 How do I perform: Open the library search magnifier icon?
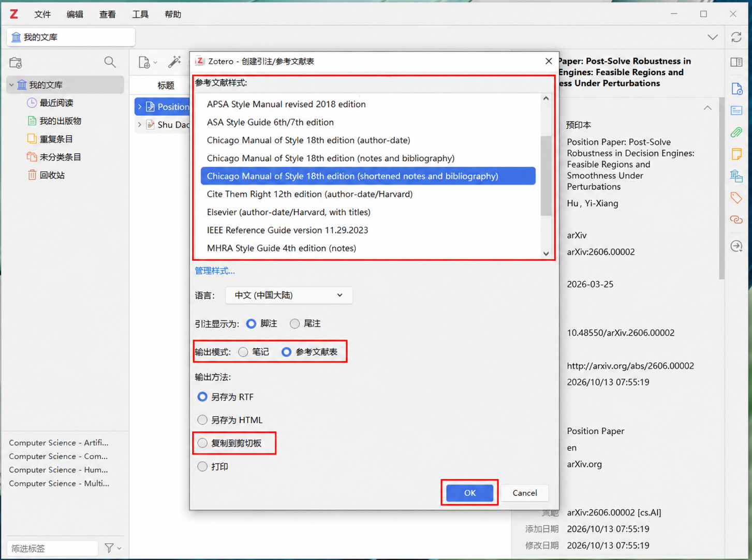pyautogui.click(x=110, y=63)
